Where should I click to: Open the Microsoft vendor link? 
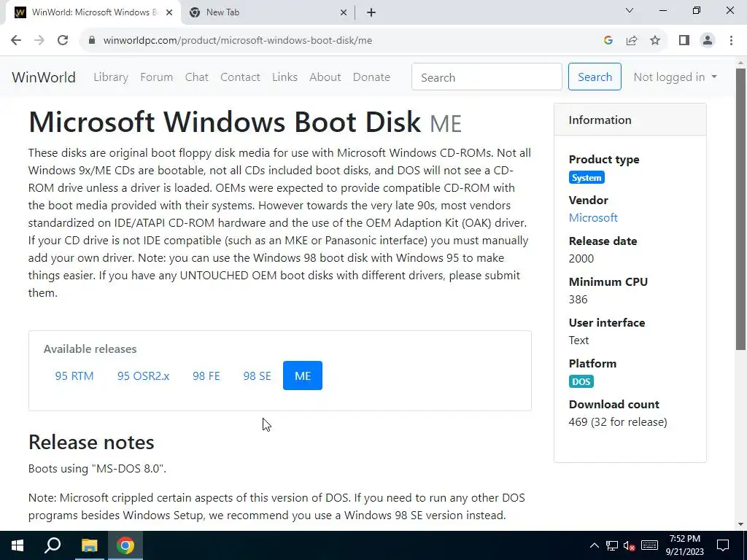(593, 217)
